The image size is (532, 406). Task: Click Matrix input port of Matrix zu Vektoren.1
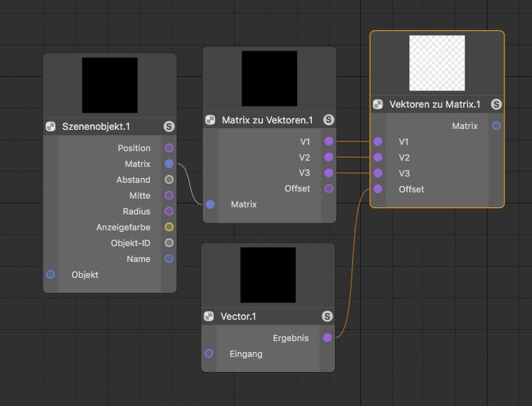click(210, 204)
